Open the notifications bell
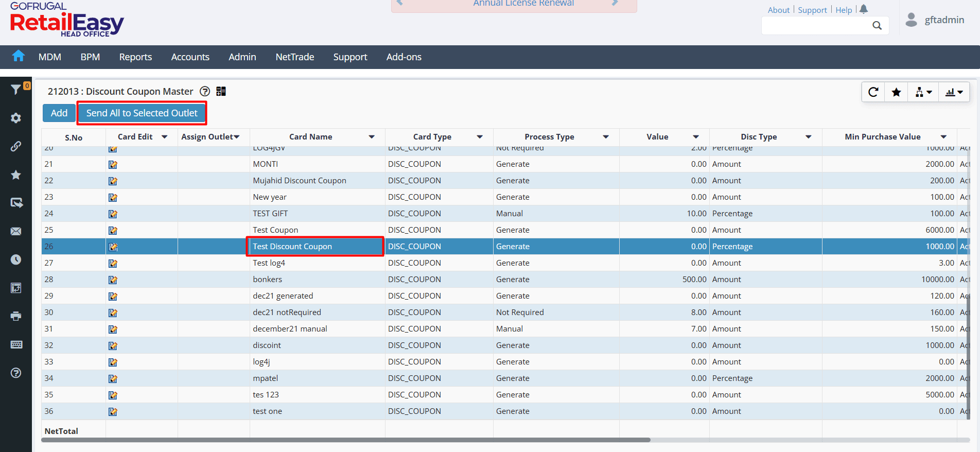 click(x=864, y=9)
